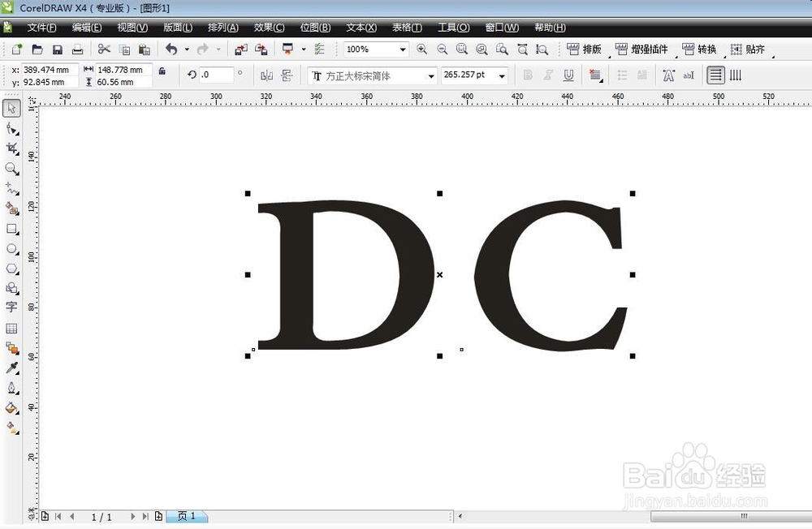Cut selection with the scissors icon
The image size is (812, 529).
[104, 49]
